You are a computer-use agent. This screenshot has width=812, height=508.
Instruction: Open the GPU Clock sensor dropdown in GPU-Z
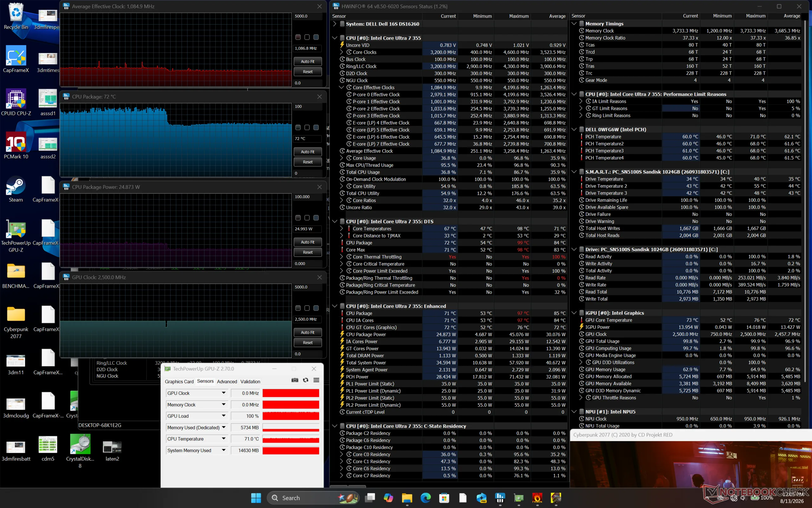pyautogui.click(x=224, y=393)
